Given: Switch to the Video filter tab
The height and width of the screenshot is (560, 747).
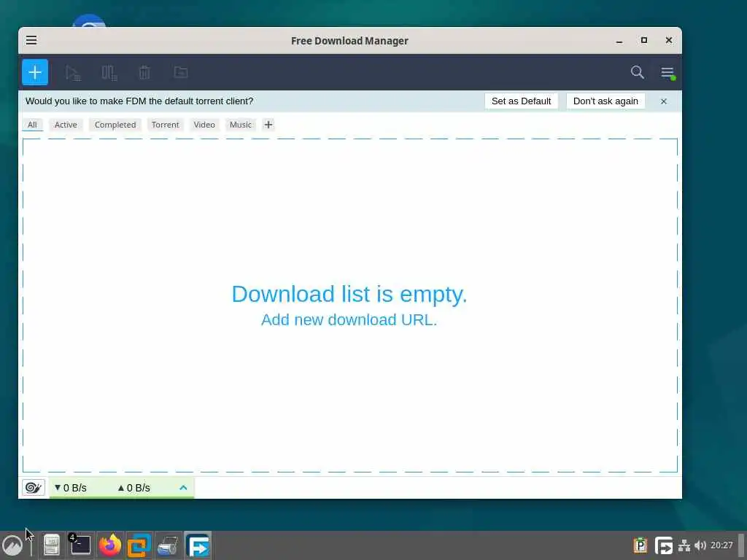Looking at the screenshot, I should (204, 125).
